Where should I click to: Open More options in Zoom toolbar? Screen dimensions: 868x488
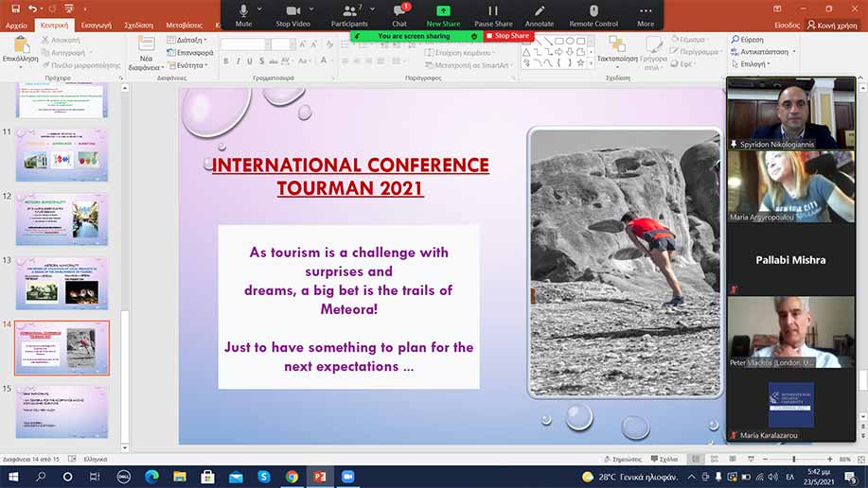(646, 15)
